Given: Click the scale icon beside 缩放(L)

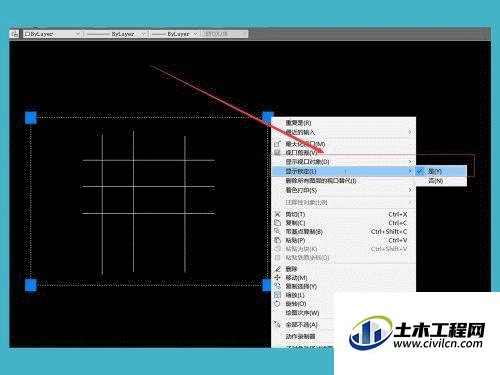Looking at the screenshot, I should 277,295.
